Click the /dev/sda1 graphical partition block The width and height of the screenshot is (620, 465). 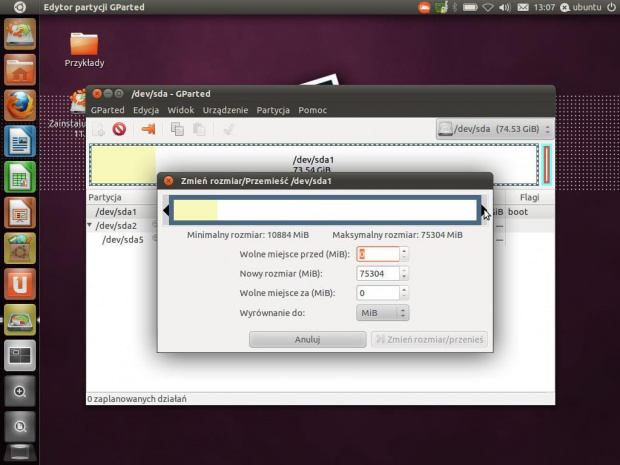click(x=314, y=164)
